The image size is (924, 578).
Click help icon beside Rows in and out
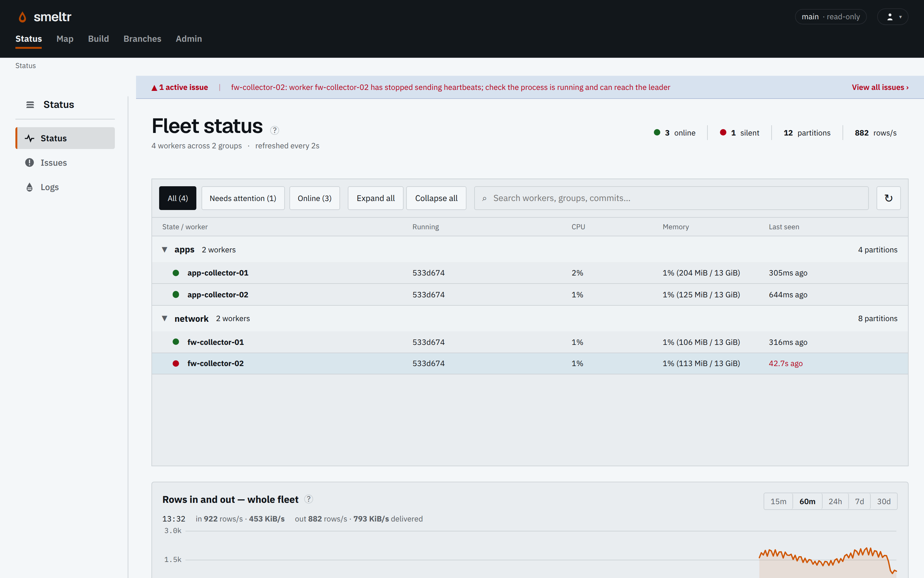point(309,499)
